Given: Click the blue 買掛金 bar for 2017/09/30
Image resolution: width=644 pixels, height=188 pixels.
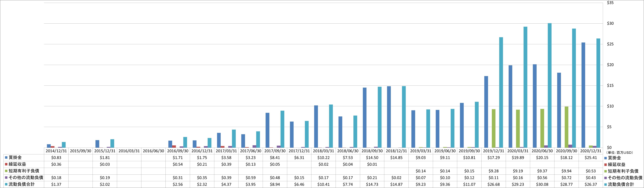Looking at the screenshot, I should (267, 130).
